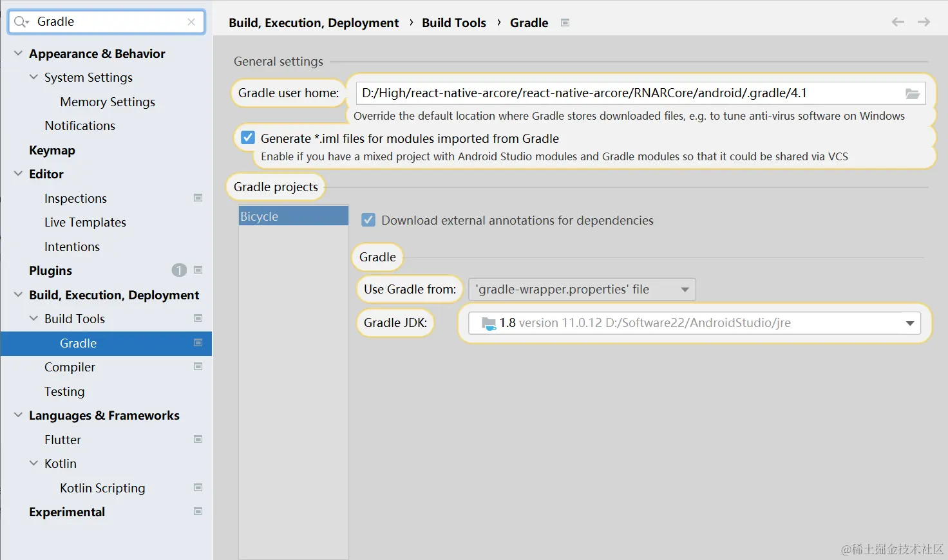The image size is (948, 560).
Task: Open the Keymap settings page
Action: 52,150
